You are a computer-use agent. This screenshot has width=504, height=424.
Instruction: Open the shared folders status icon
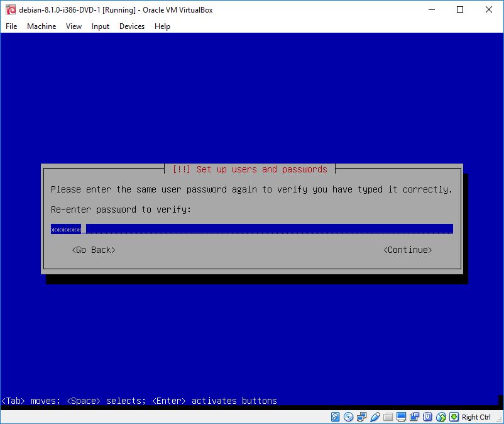388,417
